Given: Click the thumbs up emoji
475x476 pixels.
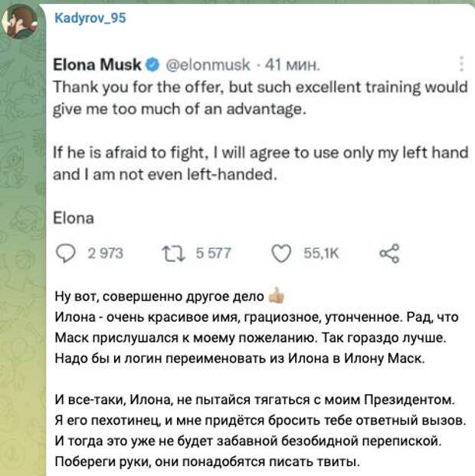Looking at the screenshot, I should tap(277, 295).
